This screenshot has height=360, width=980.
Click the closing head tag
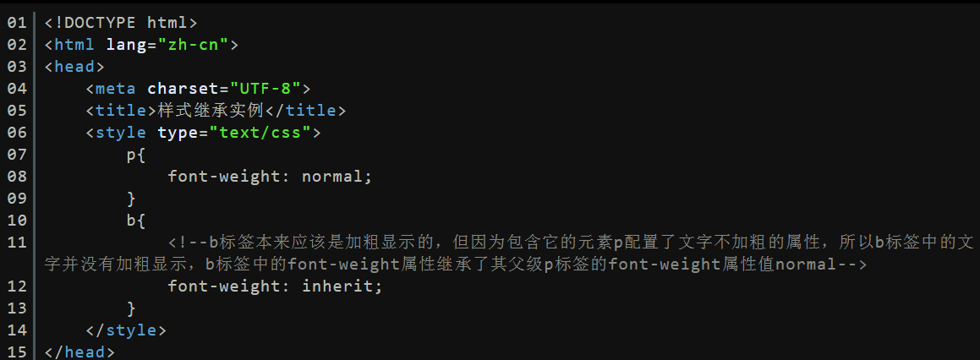pos(79,352)
